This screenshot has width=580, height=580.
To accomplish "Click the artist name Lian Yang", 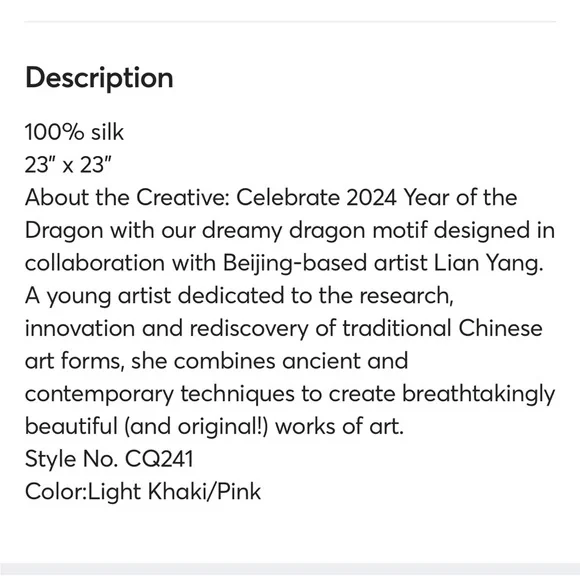I will (488, 263).
